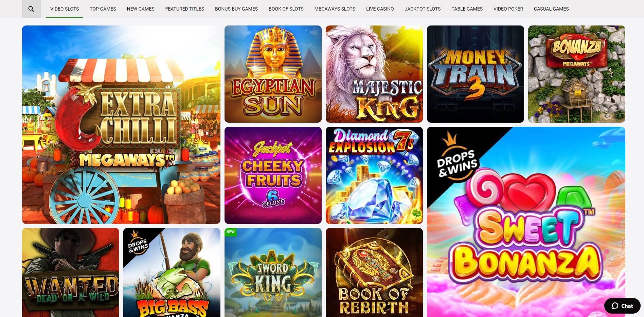Select the Live Casino tab
Viewport: 644px width, 317px height.
pos(380,9)
